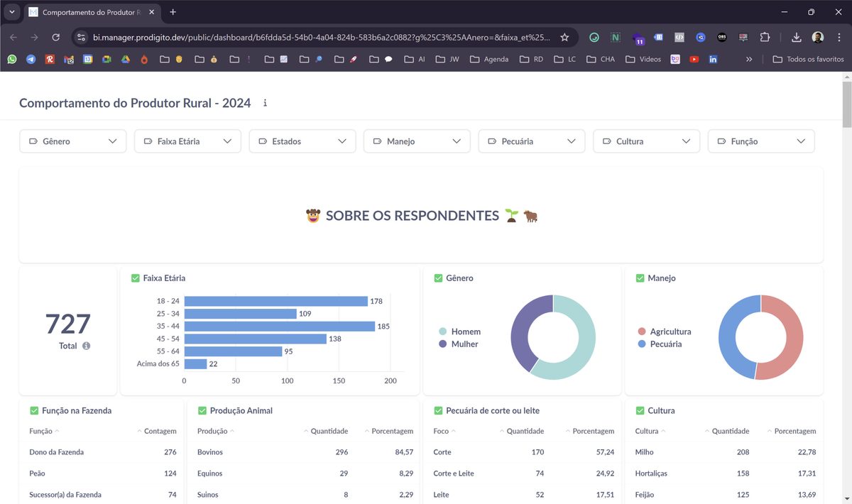Open the Gmail bookmark
The height and width of the screenshot is (504, 852).
point(69,60)
